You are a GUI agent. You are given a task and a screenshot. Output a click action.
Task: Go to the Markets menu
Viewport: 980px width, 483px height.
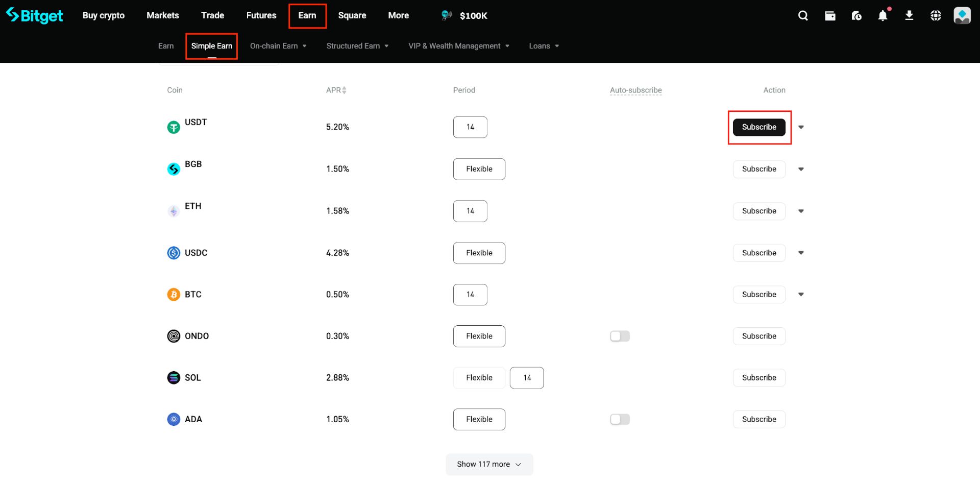point(163,15)
